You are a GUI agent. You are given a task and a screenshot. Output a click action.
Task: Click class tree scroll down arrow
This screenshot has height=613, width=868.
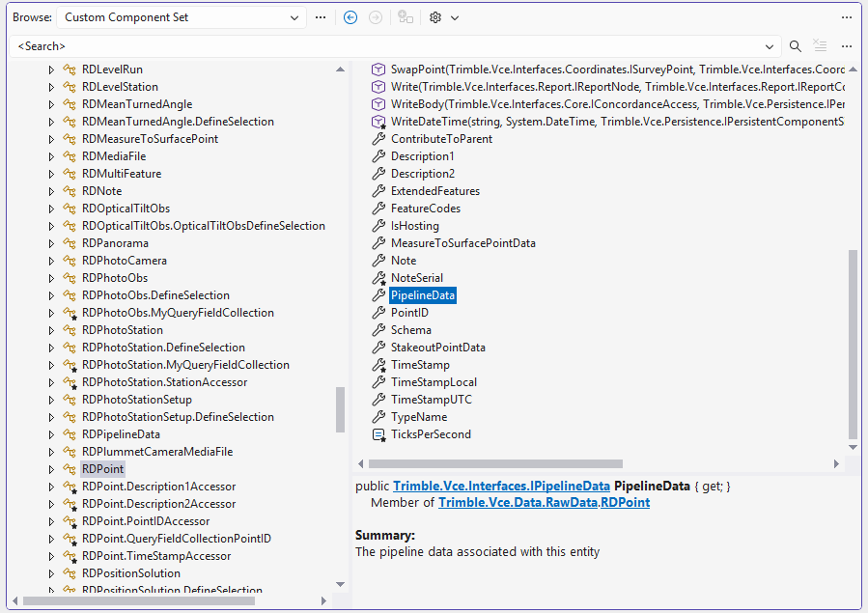coord(341,585)
